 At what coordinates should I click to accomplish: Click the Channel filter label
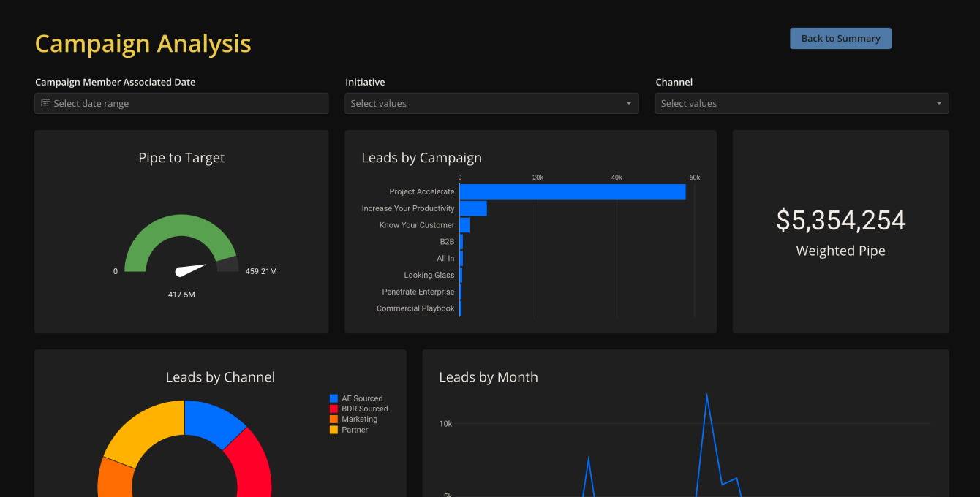[x=674, y=82]
